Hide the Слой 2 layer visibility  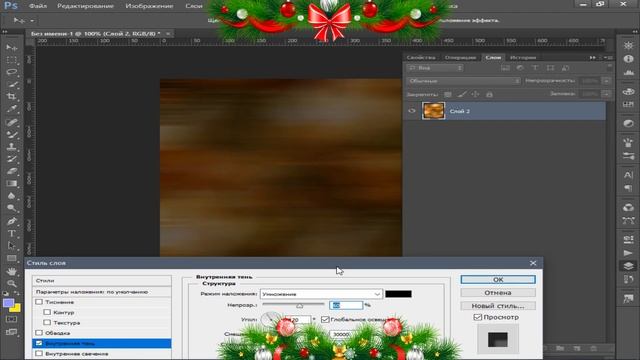pos(411,111)
